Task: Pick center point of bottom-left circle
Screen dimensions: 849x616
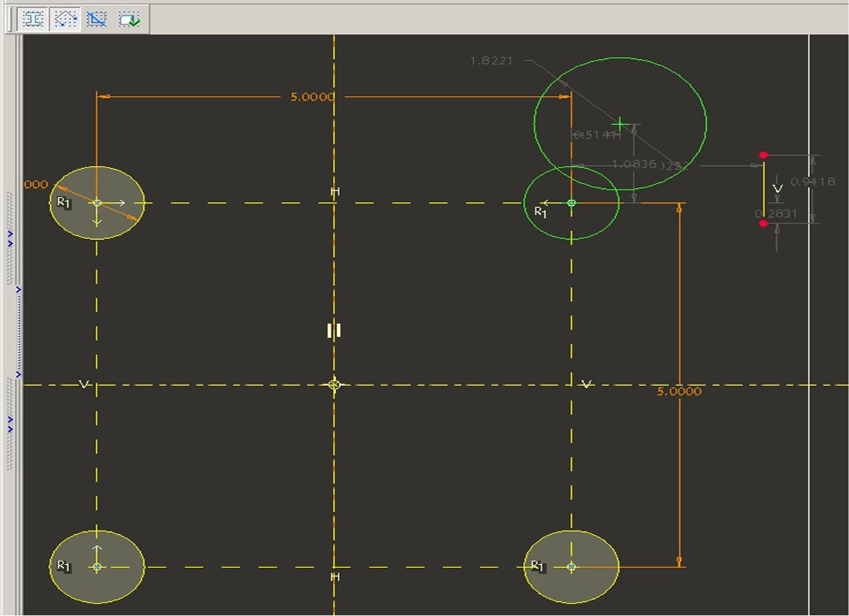Action: click(x=97, y=567)
